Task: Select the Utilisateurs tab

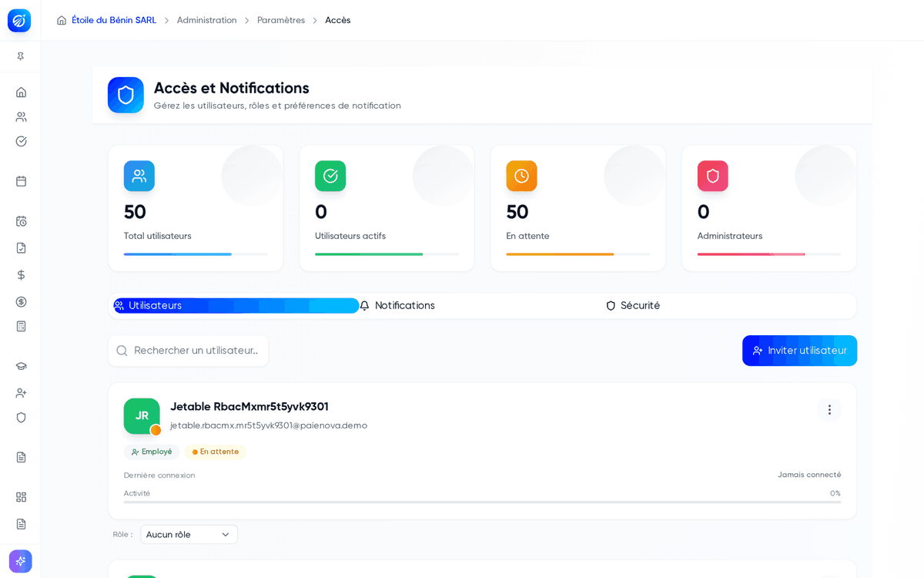Action: tap(236, 306)
